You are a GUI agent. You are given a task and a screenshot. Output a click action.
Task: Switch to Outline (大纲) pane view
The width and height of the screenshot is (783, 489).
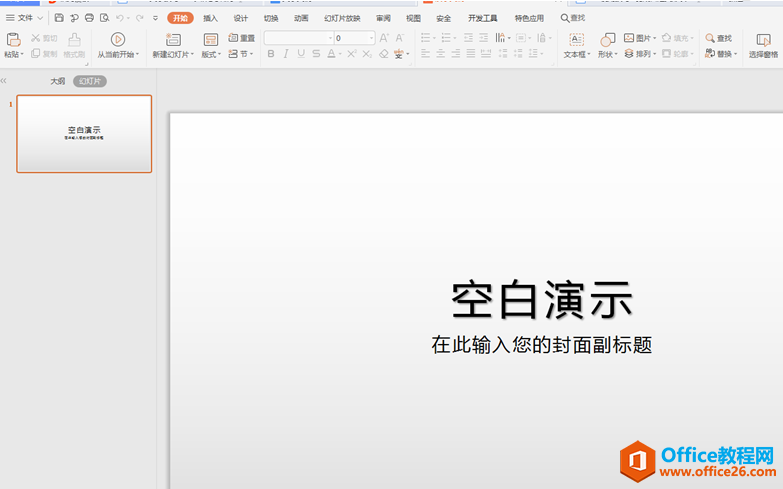tap(57, 81)
